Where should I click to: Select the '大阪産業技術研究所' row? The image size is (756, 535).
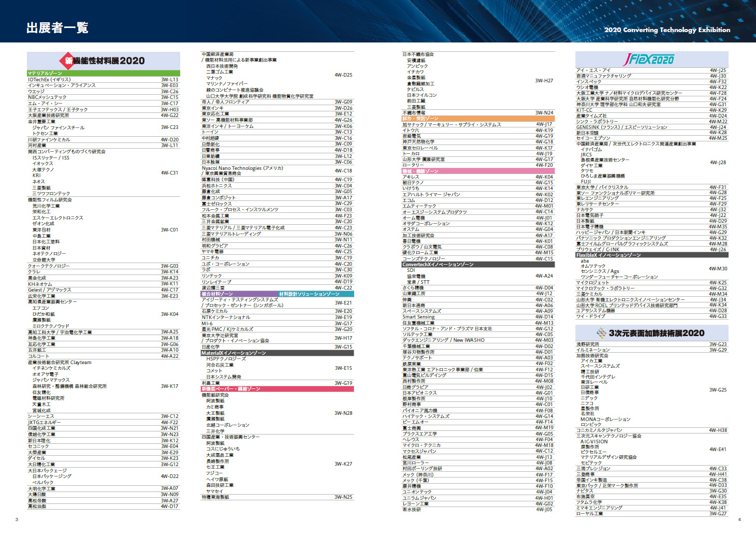click(x=104, y=115)
